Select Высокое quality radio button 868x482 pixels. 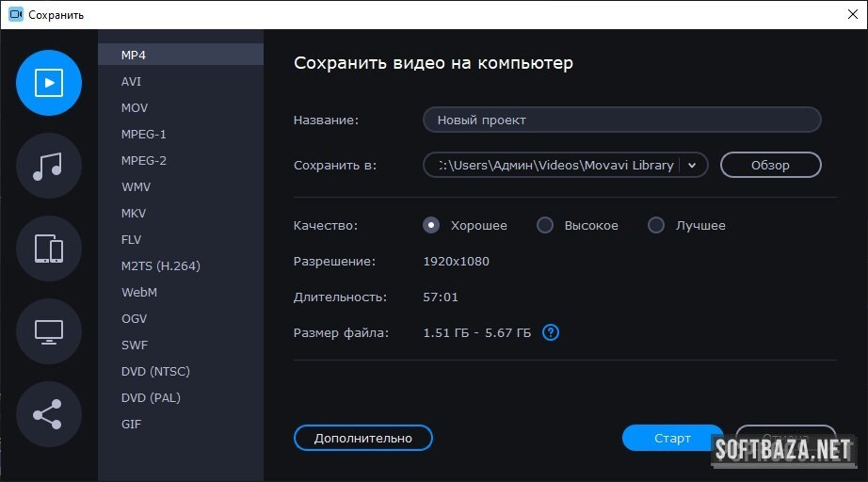(x=544, y=225)
